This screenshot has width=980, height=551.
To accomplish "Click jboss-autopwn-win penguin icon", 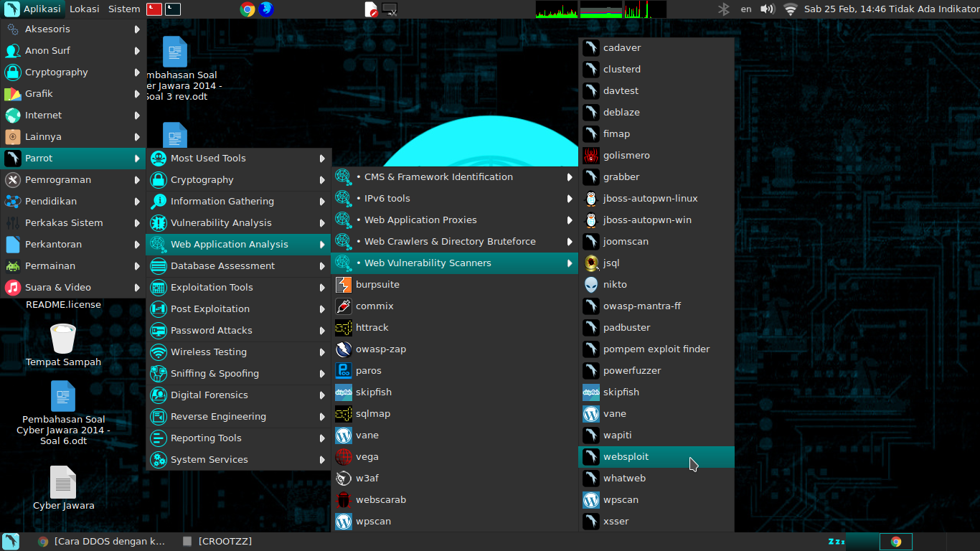I will (591, 220).
